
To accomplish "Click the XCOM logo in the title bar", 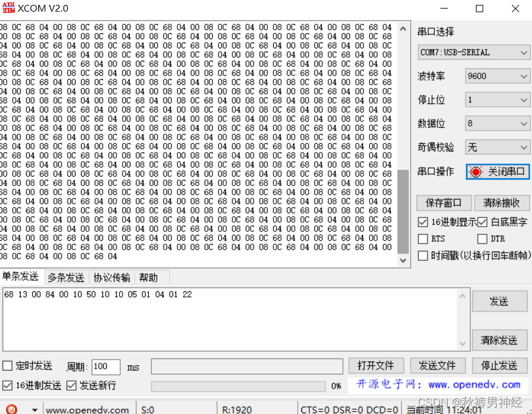I will 9,9.
